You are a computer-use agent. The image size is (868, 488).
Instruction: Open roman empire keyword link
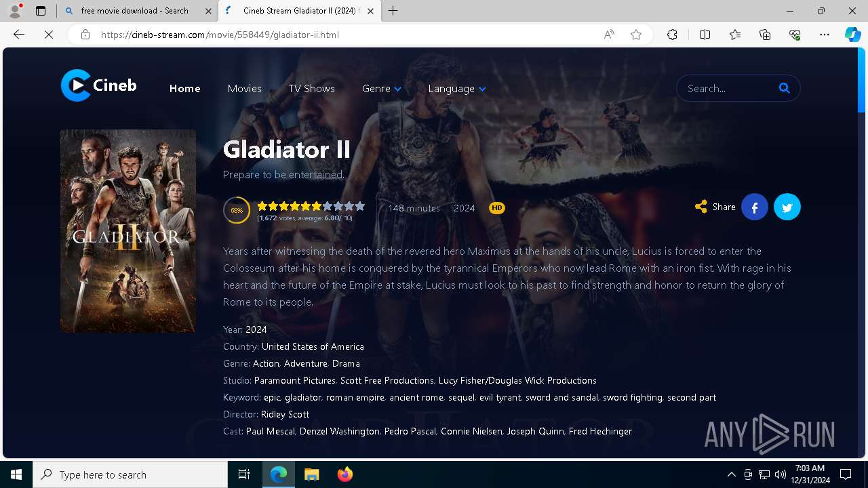click(x=355, y=397)
